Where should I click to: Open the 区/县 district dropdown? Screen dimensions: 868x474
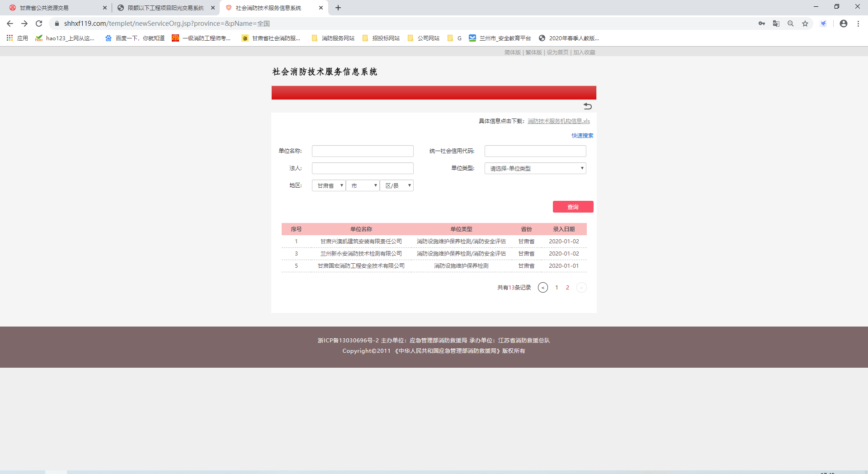(396, 185)
